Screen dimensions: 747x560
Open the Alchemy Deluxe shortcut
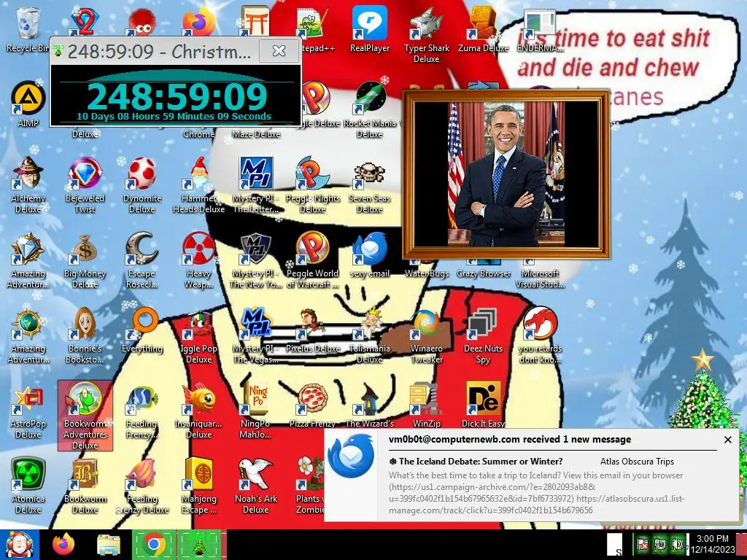click(x=28, y=184)
